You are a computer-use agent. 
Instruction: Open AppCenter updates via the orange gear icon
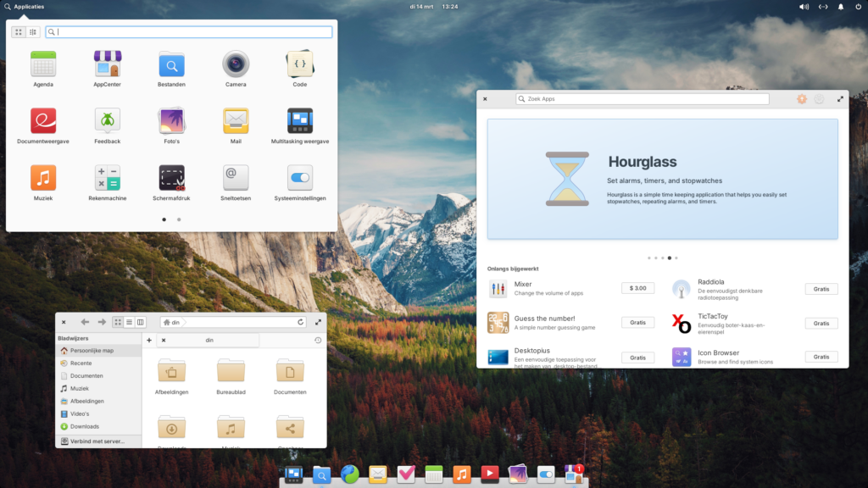802,99
